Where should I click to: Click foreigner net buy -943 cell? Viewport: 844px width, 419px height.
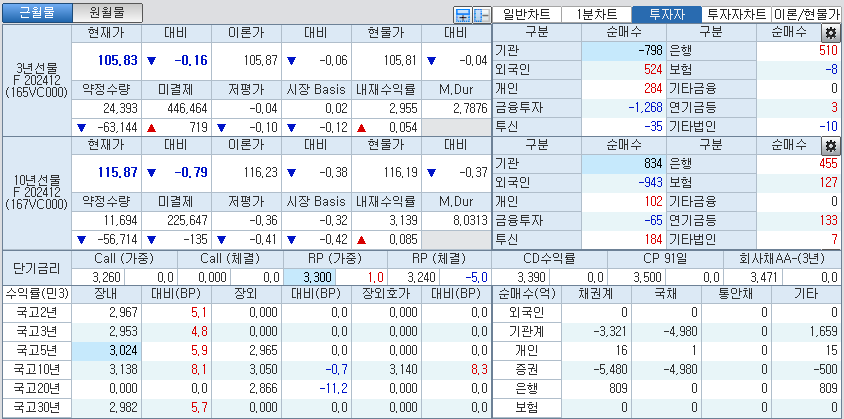pyautogui.click(x=623, y=183)
